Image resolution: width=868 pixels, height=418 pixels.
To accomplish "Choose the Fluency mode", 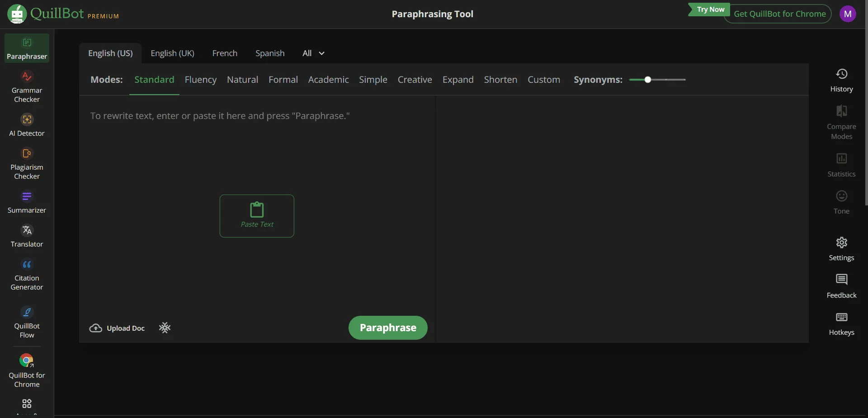I will pyautogui.click(x=201, y=80).
